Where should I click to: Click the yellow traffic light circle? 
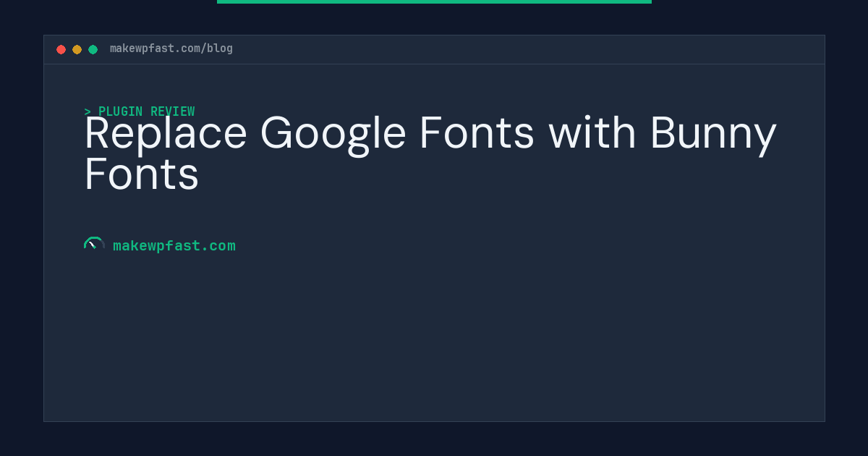[x=77, y=49]
